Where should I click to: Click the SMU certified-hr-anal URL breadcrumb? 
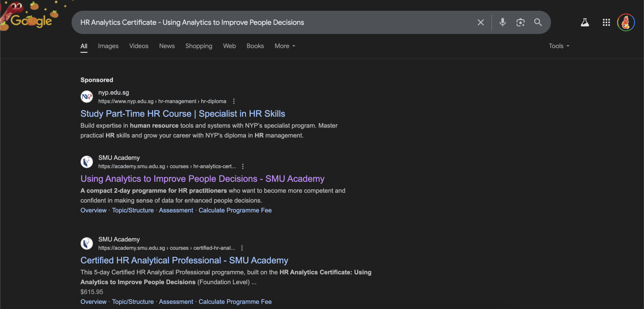166,248
